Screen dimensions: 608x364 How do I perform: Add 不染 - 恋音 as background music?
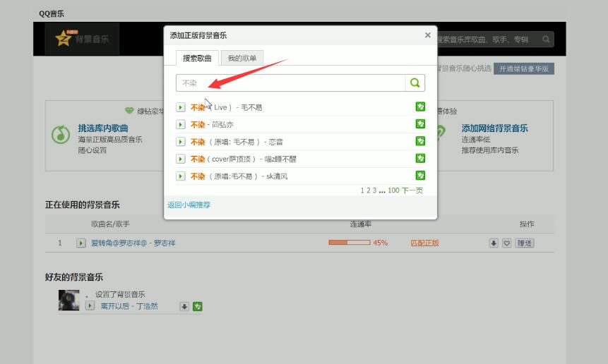click(x=420, y=141)
